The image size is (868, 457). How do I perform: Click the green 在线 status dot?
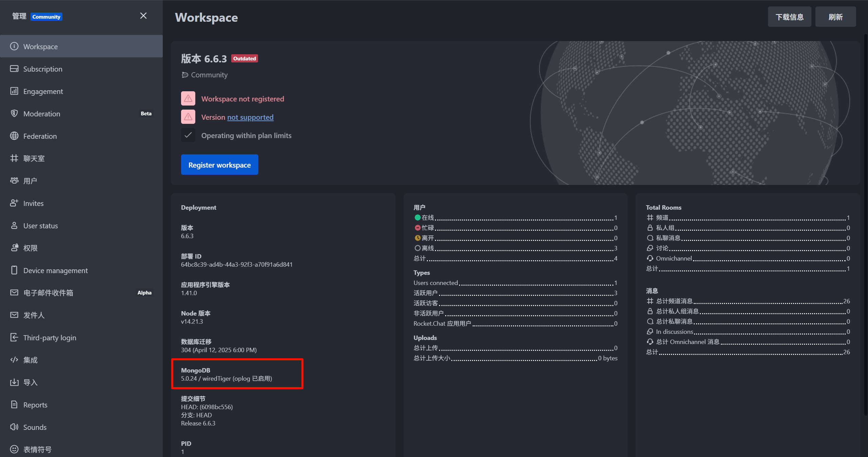tap(418, 217)
